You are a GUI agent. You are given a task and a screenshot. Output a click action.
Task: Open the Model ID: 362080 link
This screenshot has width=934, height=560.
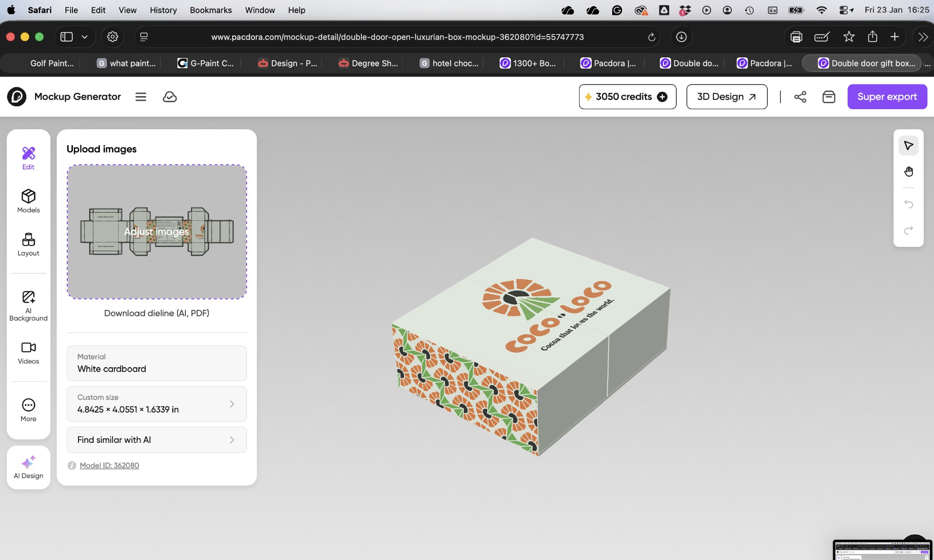pos(109,465)
